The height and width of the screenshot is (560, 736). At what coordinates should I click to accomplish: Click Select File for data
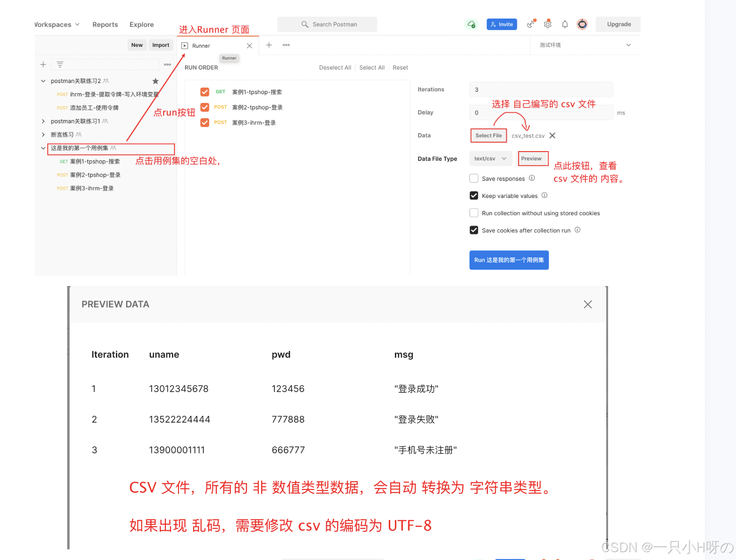coord(489,135)
